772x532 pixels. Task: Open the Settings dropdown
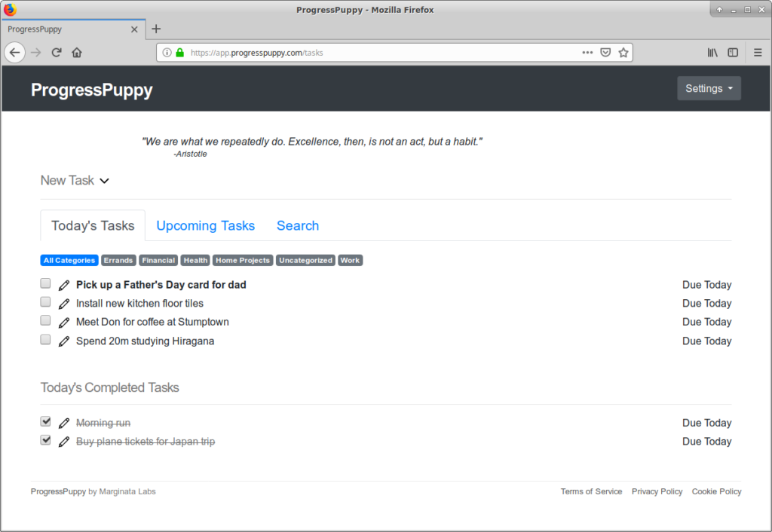click(x=708, y=88)
